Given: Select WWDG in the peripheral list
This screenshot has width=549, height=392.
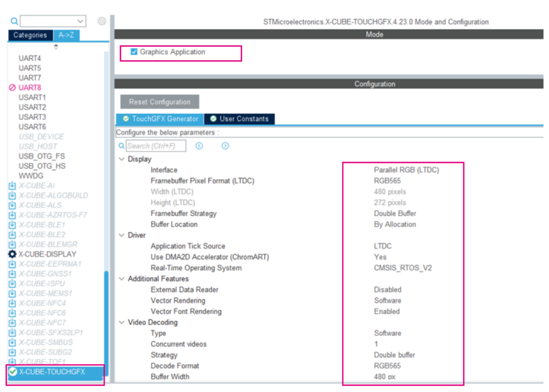Looking at the screenshot, I should (x=31, y=176).
